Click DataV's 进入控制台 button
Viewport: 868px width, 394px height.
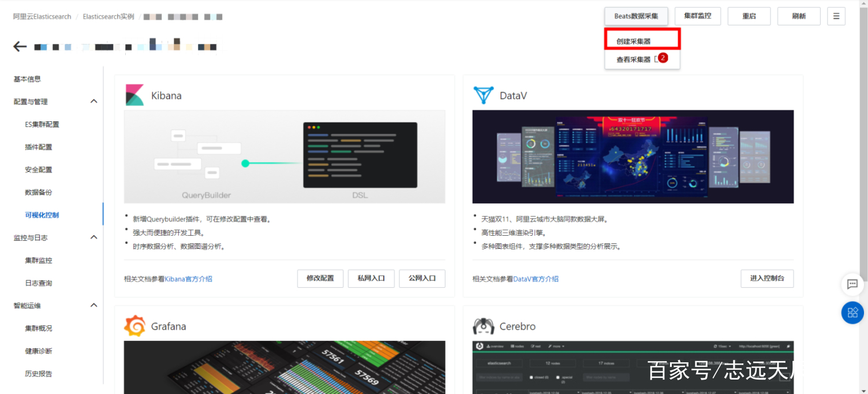(767, 278)
